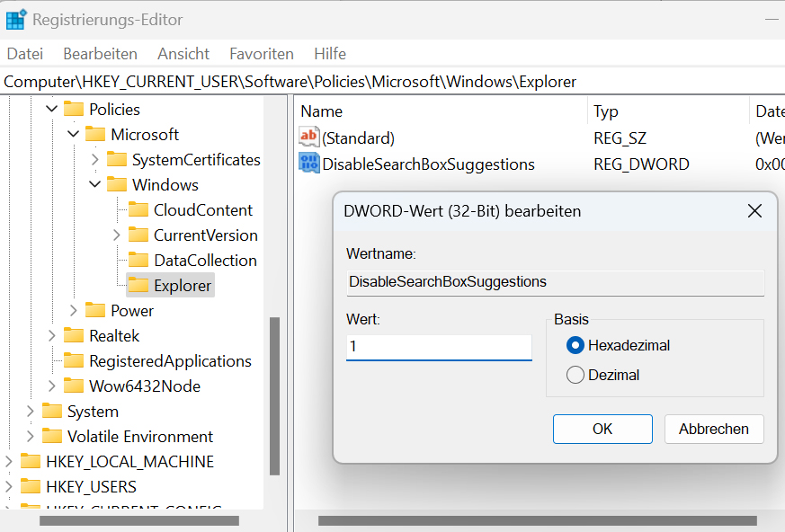785x532 pixels.
Task: Click the Registrierungs-Editor app icon
Action: (x=15, y=20)
